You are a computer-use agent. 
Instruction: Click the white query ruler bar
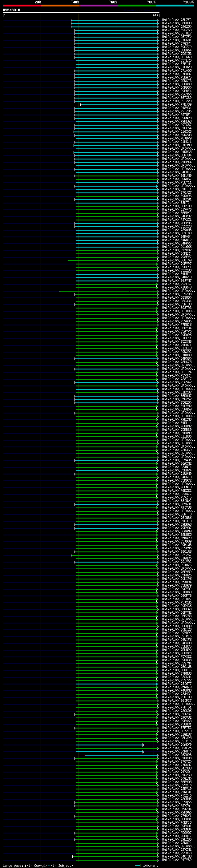(x=81, y=12)
